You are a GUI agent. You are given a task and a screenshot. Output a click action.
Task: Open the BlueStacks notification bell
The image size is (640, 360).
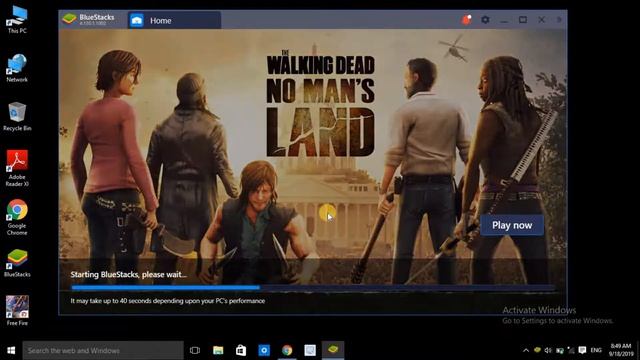click(466, 20)
